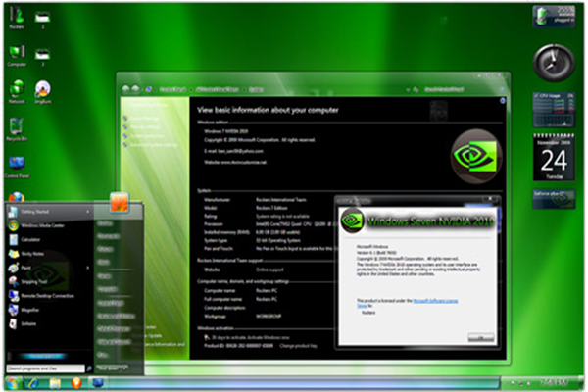Click the NVIDIA logo in System window

pos(476,156)
